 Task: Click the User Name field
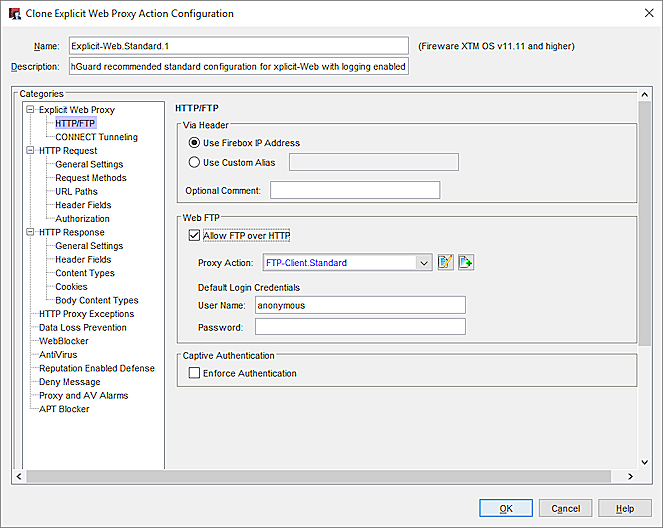pyautogui.click(x=360, y=305)
